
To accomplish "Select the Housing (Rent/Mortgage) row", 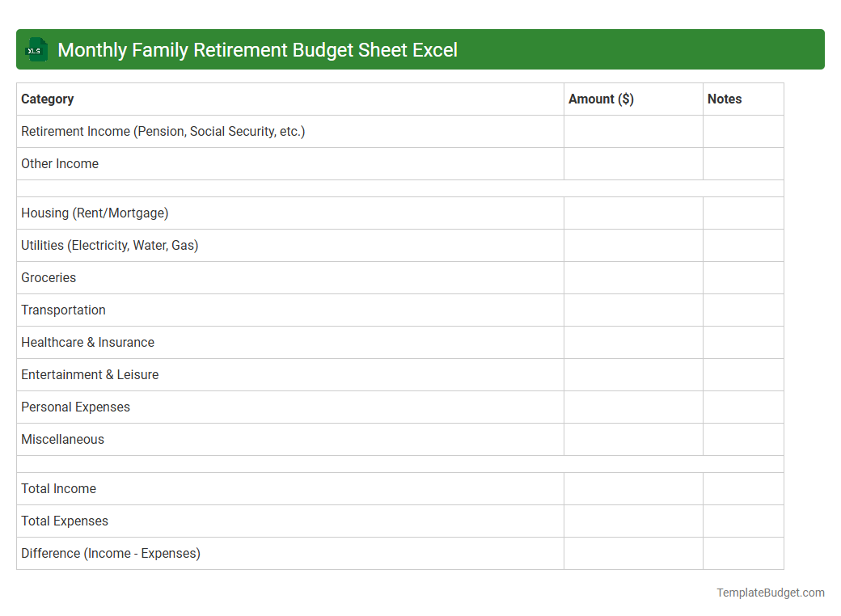I will [95, 213].
